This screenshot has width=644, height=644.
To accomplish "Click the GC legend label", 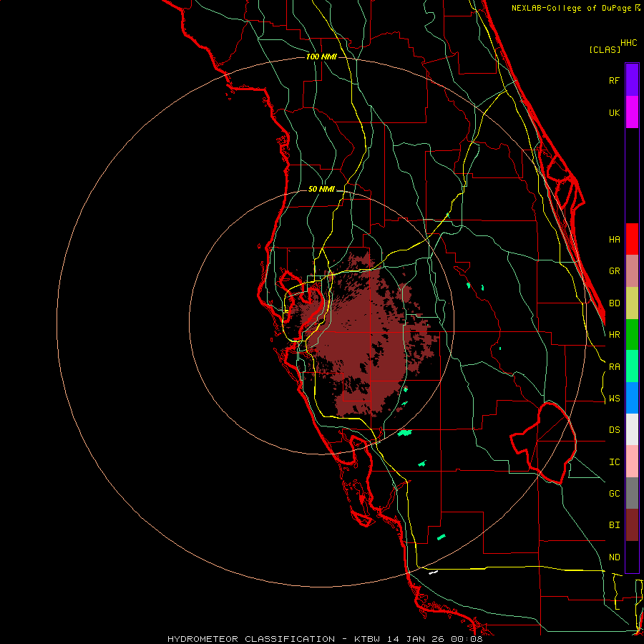I will (614, 494).
